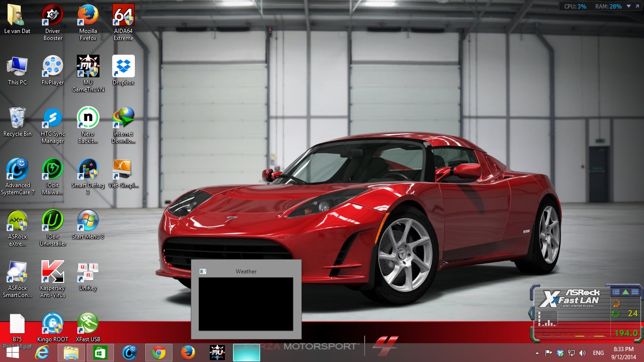Launch AIDA64 Extreme from the desktop
The width and height of the screenshot is (644, 362).
click(x=124, y=22)
